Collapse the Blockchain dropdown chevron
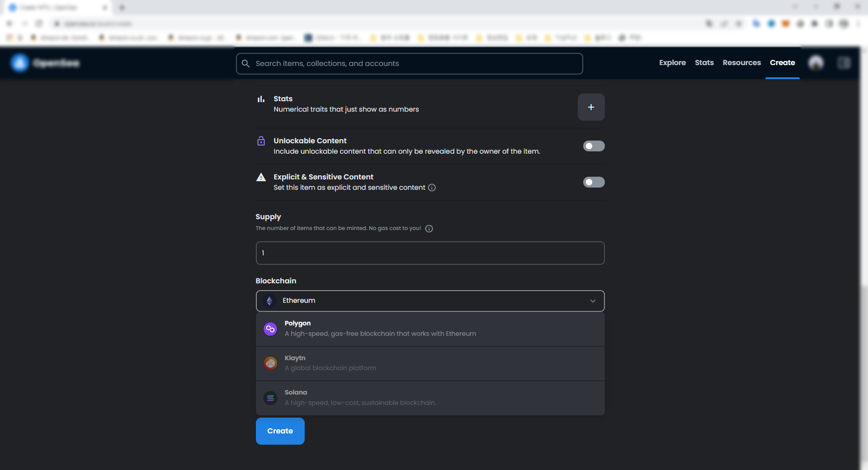Image resolution: width=868 pixels, height=470 pixels. tap(593, 301)
